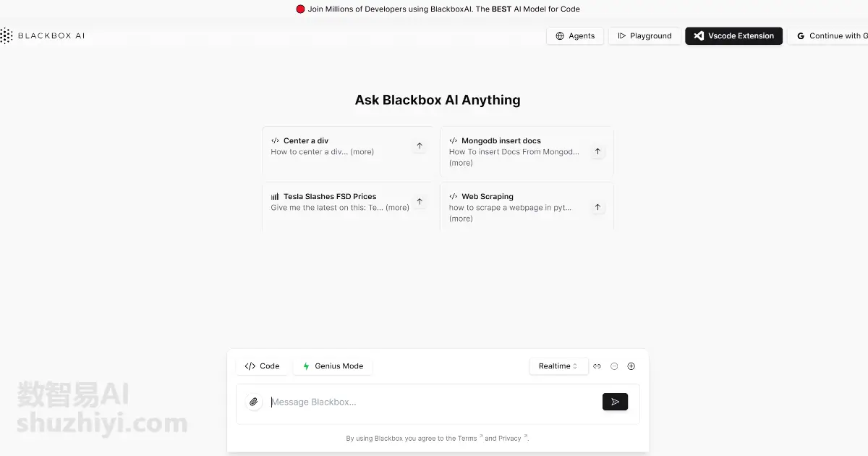Open the Privacy link
The image size is (868, 456).
click(510, 439)
